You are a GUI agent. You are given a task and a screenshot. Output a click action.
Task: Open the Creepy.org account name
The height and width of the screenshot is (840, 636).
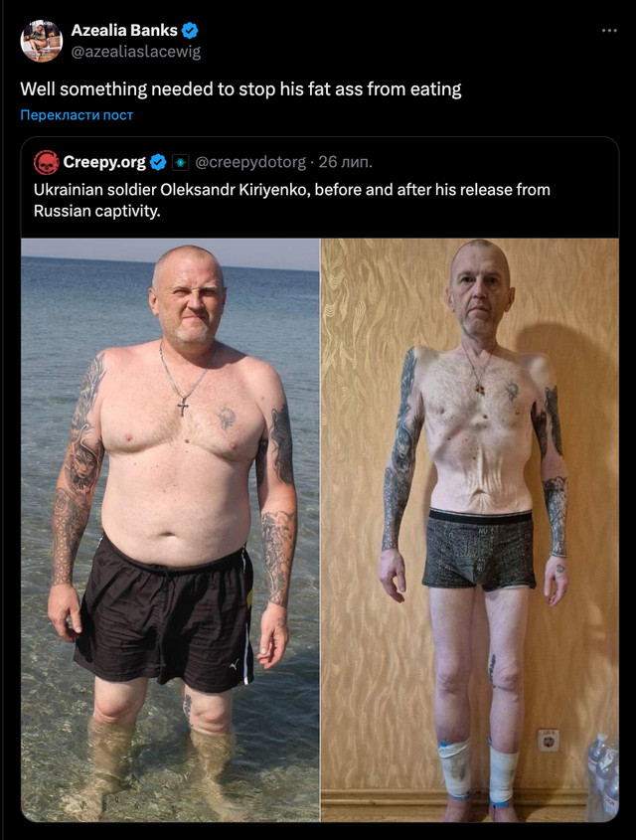pyautogui.click(x=104, y=162)
